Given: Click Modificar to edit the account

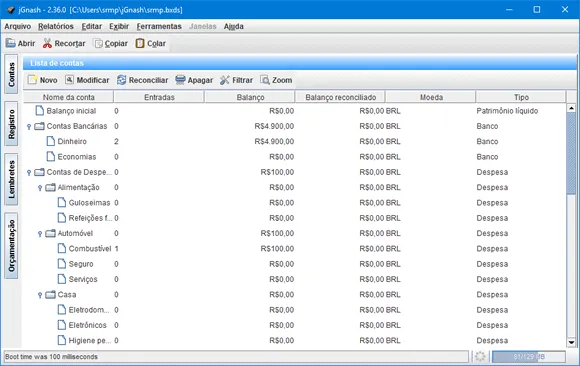Looking at the screenshot, I should pyautogui.click(x=87, y=80).
